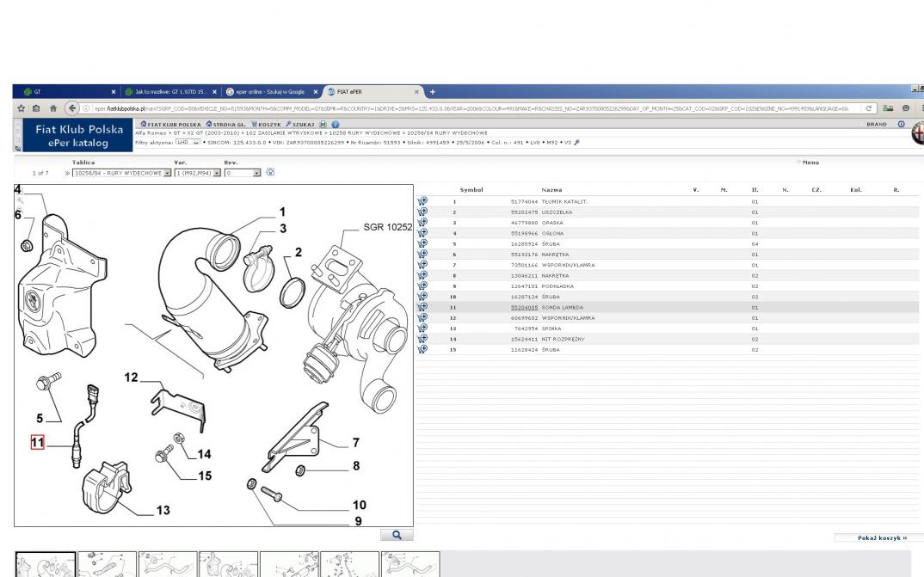Select the first diagram thumbnail
The width and height of the screenshot is (924, 577).
pos(46,564)
